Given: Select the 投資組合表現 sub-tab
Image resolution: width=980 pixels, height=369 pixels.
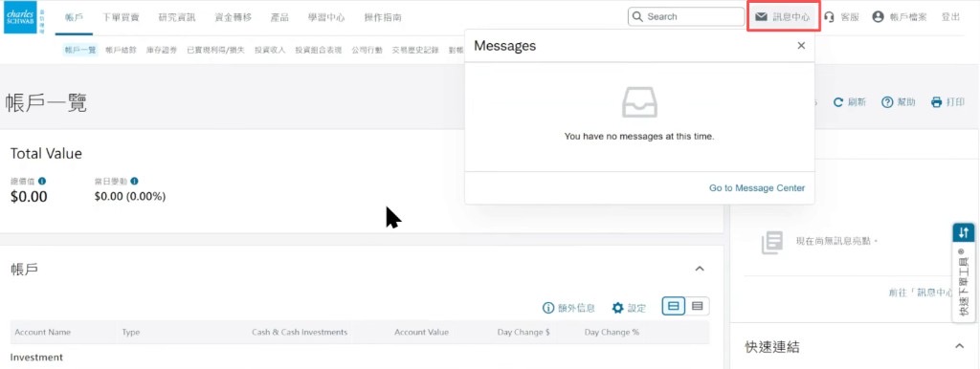Looking at the screenshot, I should (x=319, y=50).
